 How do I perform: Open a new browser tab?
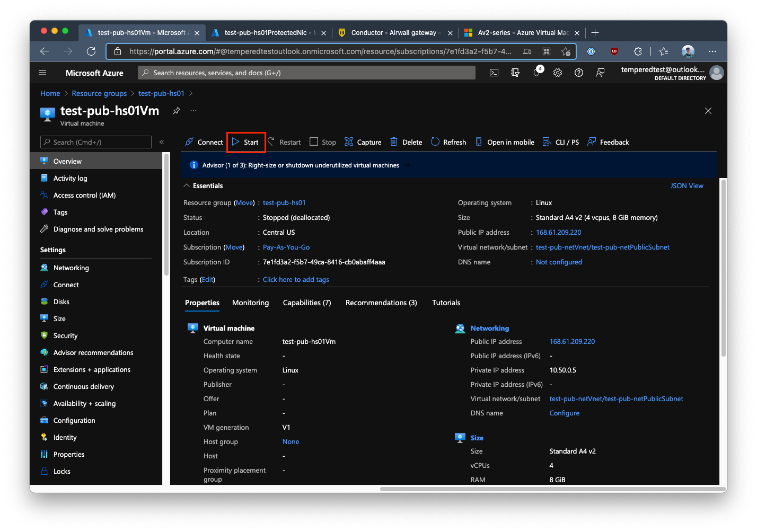[x=595, y=33]
